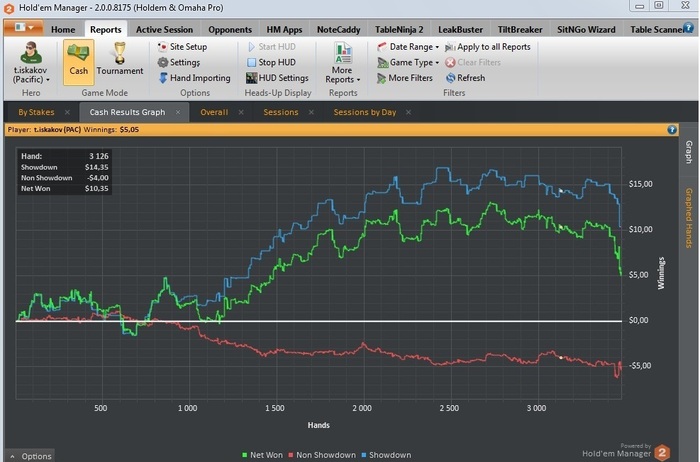This screenshot has width=700, height=462.
Task: Switch to the Home ribbon tab
Action: click(x=63, y=29)
